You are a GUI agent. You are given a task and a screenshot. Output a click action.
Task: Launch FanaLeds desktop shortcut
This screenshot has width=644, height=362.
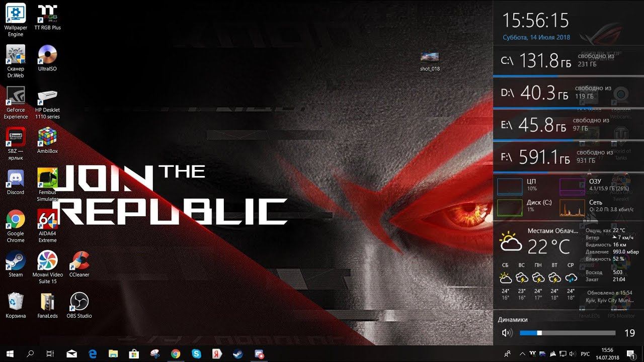click(47, 305)
